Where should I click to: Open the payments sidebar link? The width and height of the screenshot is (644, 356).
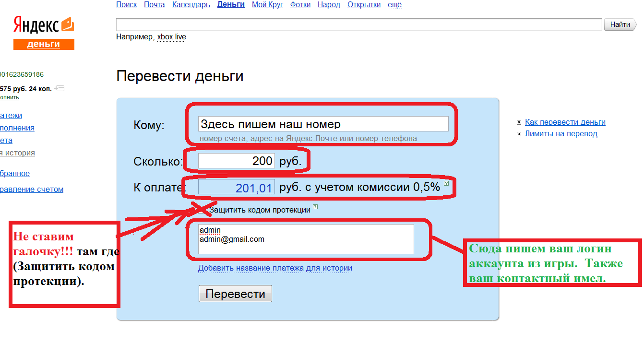pyautogui.click(x=11, y=116)
